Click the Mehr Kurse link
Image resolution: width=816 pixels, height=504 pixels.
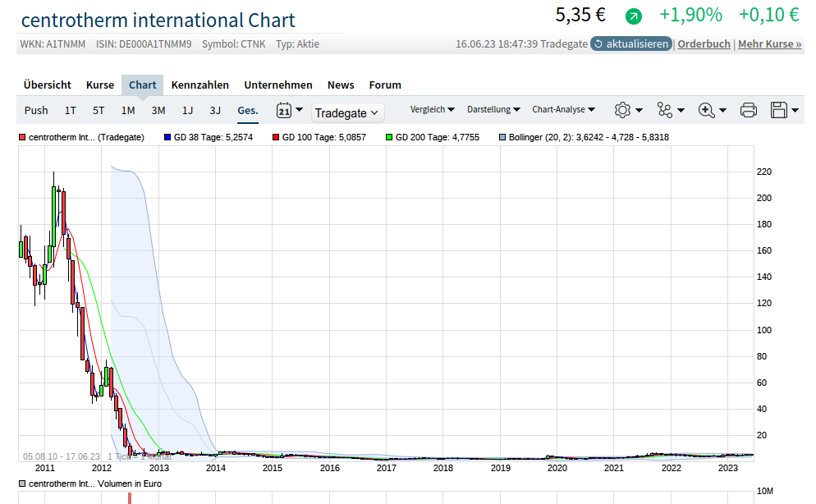coord(769,44)
